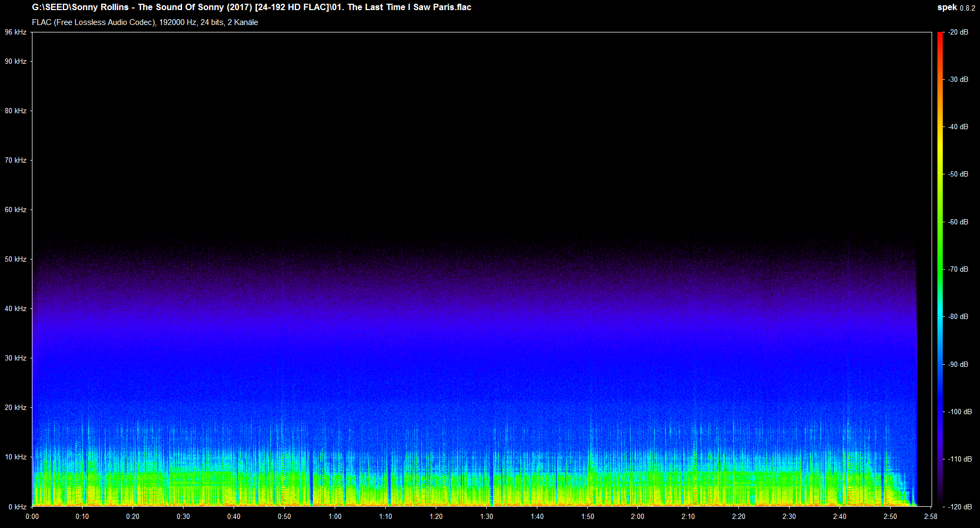Click the 96 kHz frequency label
Screen dimensions: 980x528
point(15,32)
